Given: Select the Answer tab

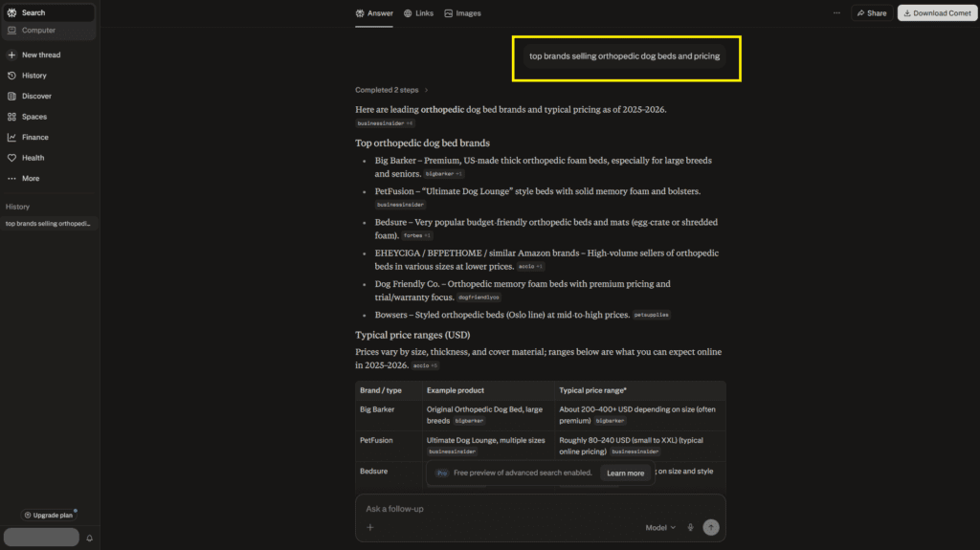Looking at the screenshot, I should click(374, 13).
